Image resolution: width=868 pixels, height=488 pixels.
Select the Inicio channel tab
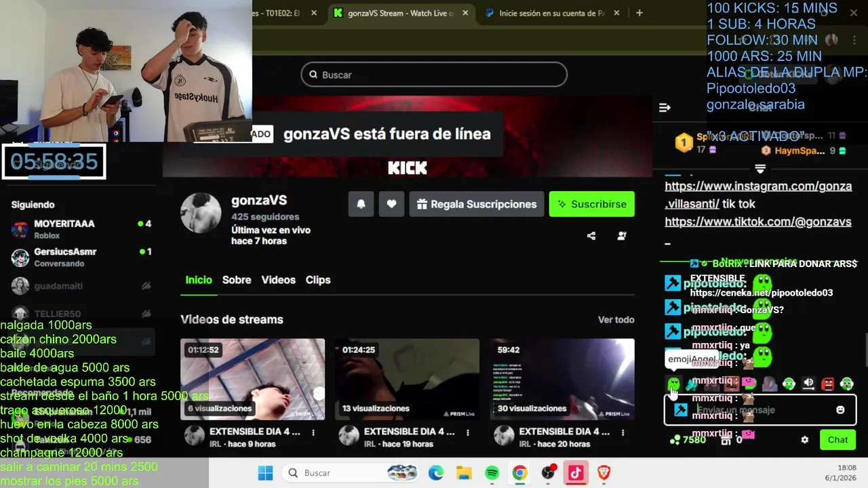(x=199, y=280)
